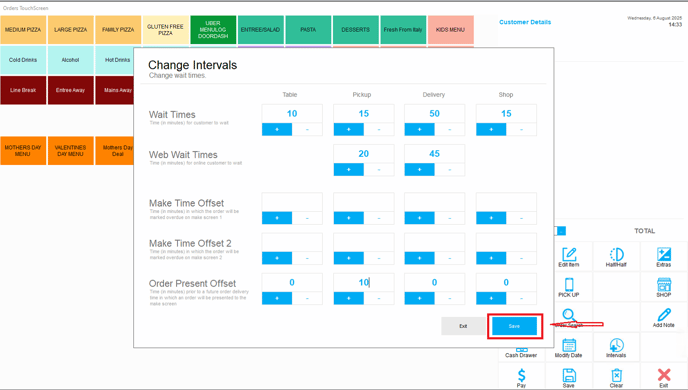
Task: Exit the Change Intervals dialog
Action: coord(463,326)
